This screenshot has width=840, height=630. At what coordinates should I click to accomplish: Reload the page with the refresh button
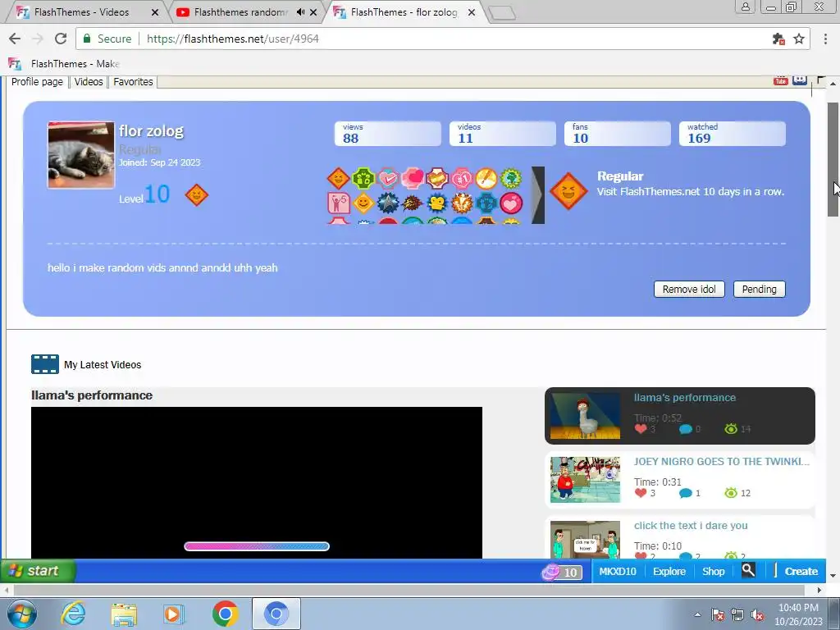pyautogui.click(x=61, y=39)
